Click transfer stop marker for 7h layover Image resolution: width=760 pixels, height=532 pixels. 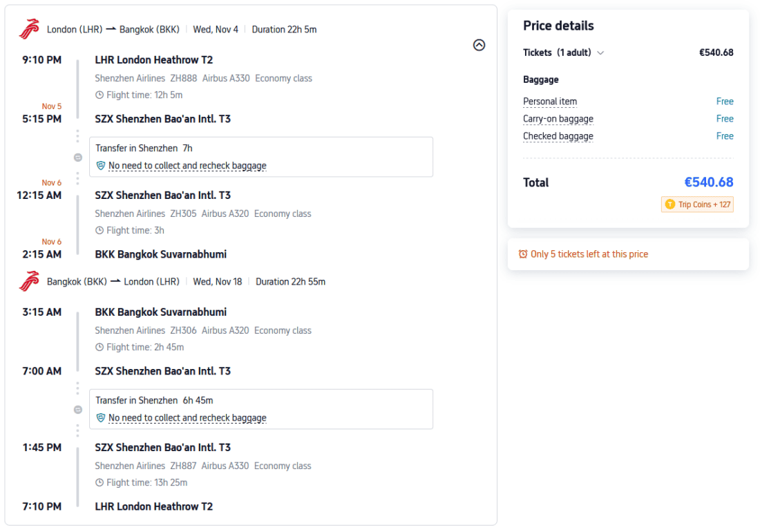click(x=78, y=158)
